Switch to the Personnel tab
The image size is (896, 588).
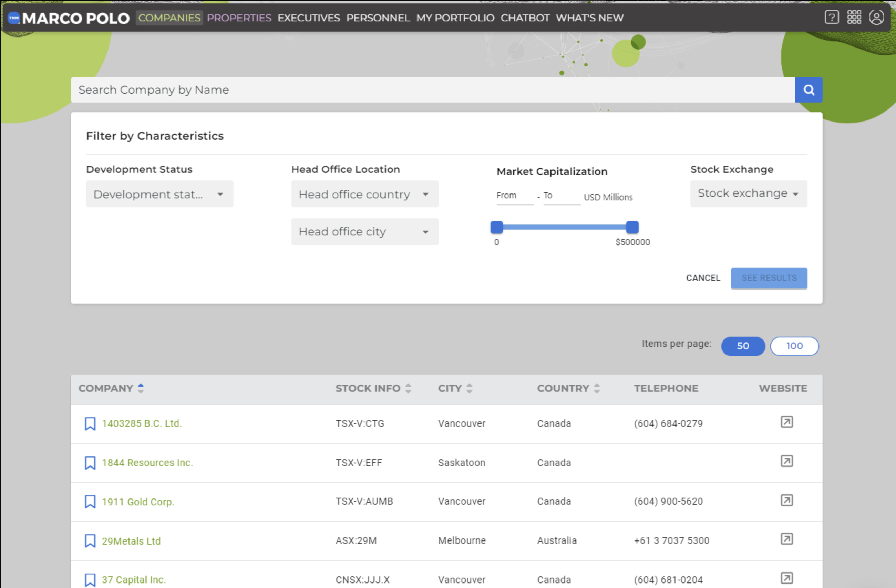[x=378, y=18]
